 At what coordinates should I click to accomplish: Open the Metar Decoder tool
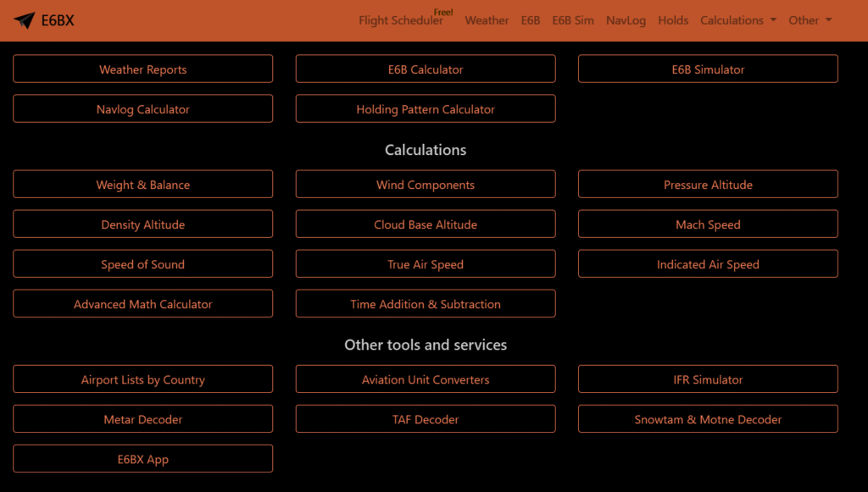142,419
